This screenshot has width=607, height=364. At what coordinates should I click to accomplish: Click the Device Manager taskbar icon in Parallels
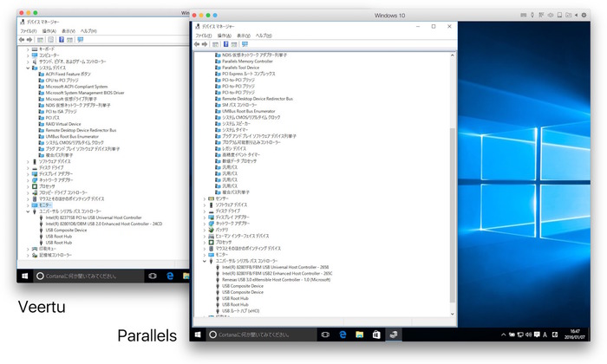(394, 335)
